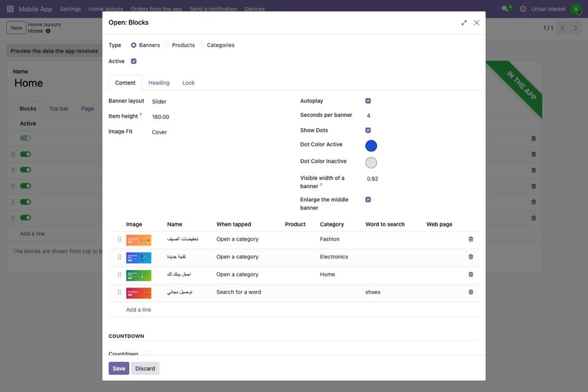Go to the previous record arrow

tap(562, 28)
